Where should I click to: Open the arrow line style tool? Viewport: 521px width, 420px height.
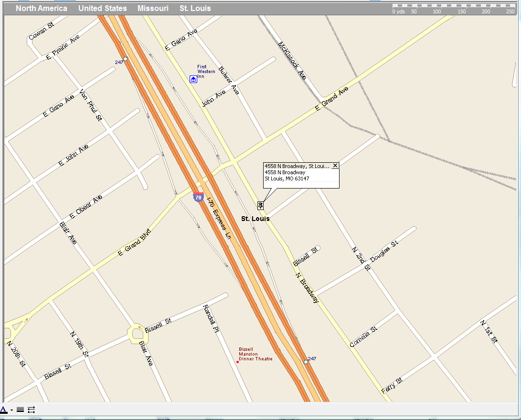coord(31,409)
